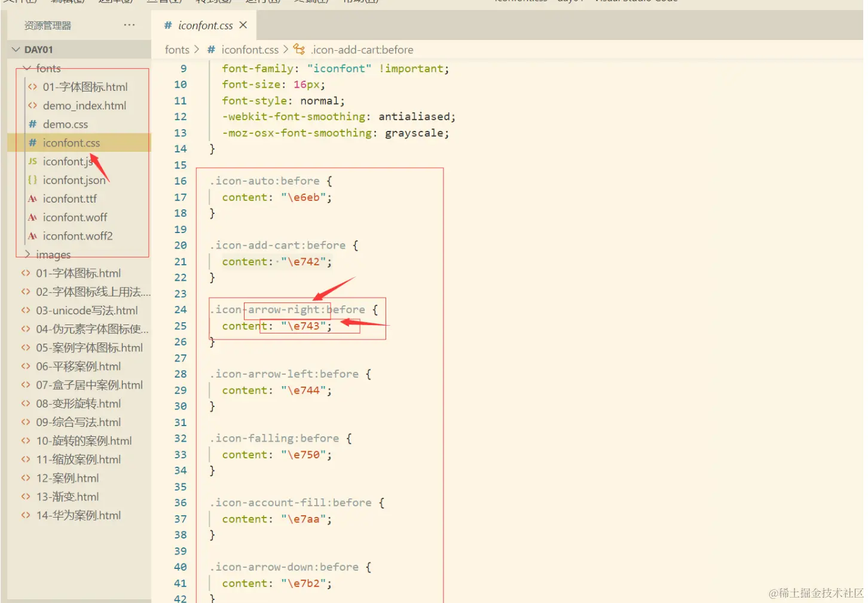Viewport: 868px width, 603px height.
Task: Click the "\e6eb" content value
Action: (x=303, y=197)
